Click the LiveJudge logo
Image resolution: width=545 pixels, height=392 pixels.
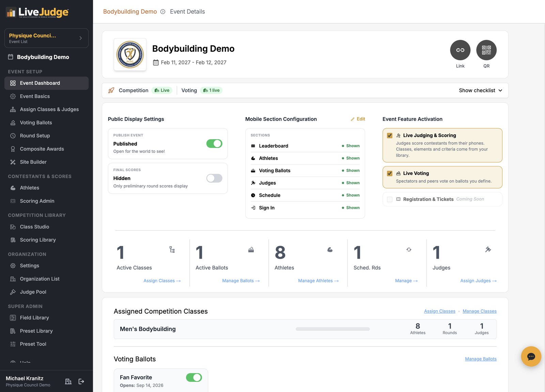click(37, 13)
